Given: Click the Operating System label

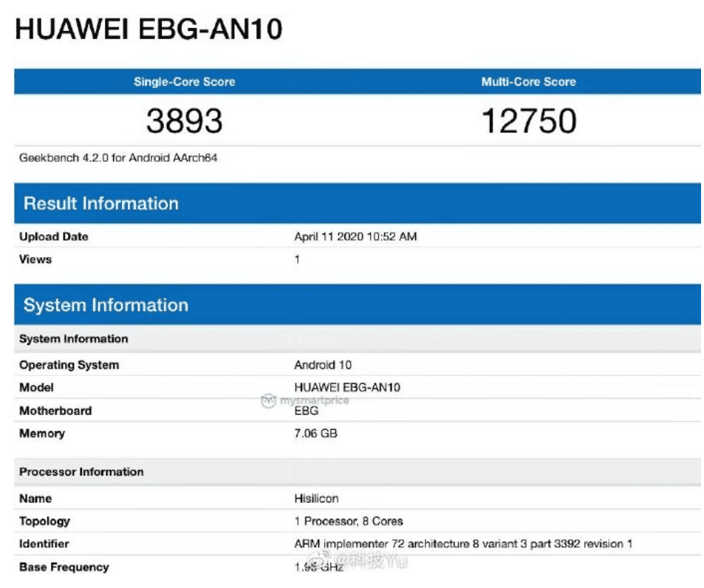Looking at the screenshot, I should [69, 365].
